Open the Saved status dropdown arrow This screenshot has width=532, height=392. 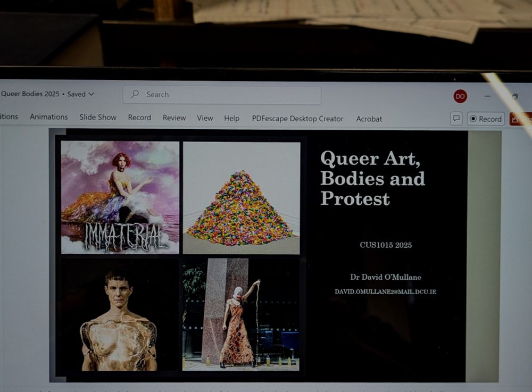[x=92, y=94]
